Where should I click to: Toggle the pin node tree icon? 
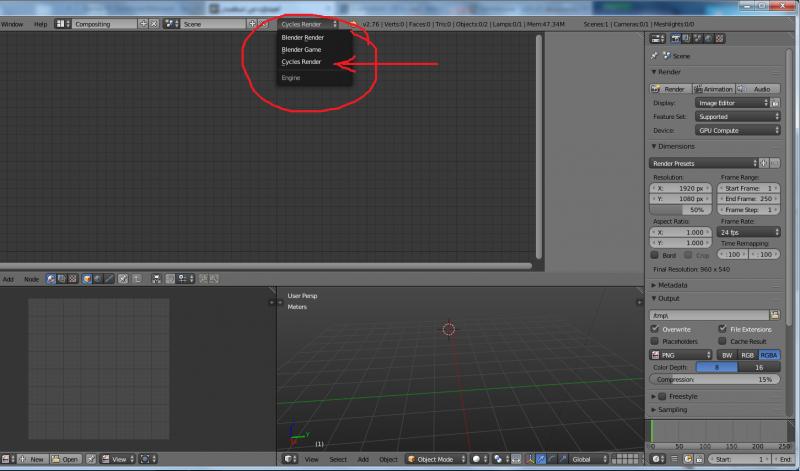click(123, 279)
